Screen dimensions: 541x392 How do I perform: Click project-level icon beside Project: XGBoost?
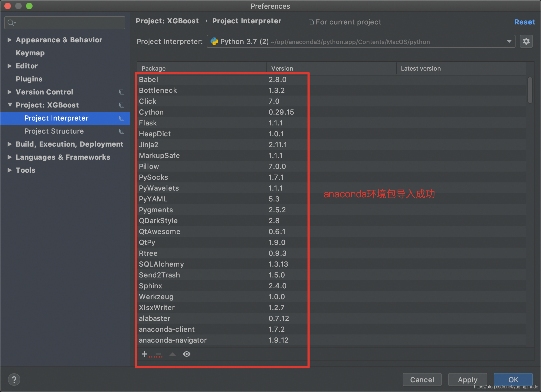click(122, 105)
